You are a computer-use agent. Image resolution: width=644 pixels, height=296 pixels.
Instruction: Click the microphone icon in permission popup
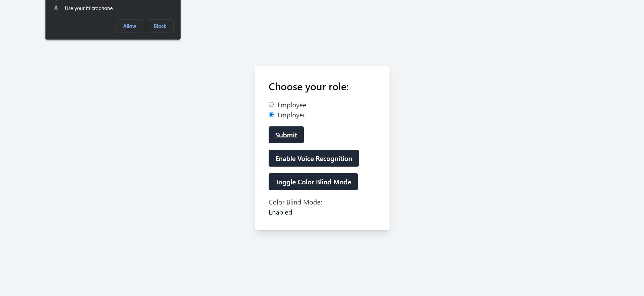click(56, 8)
